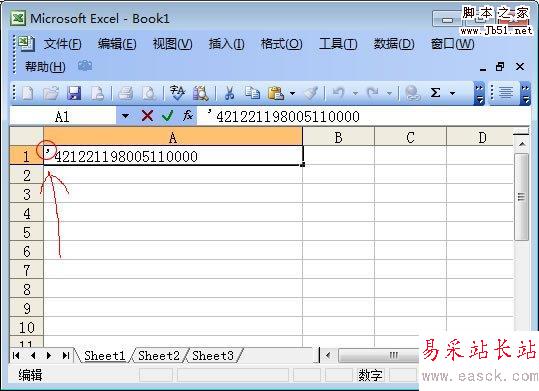Click the Copy icon

tap(253, 93)
